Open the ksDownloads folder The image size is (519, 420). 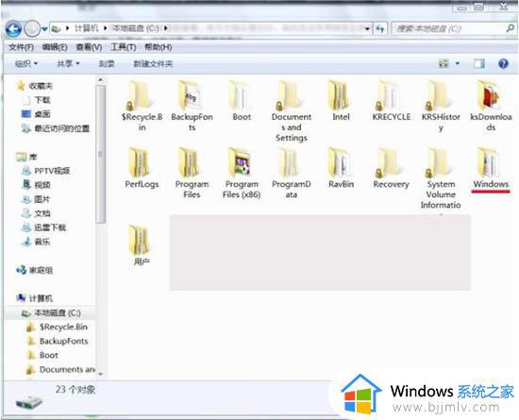click(x=489, y=95)
